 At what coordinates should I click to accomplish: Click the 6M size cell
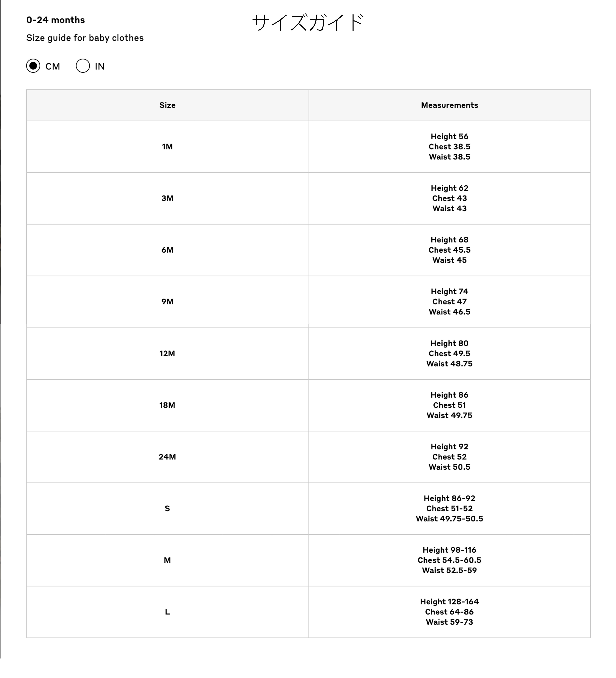(167, 250)
